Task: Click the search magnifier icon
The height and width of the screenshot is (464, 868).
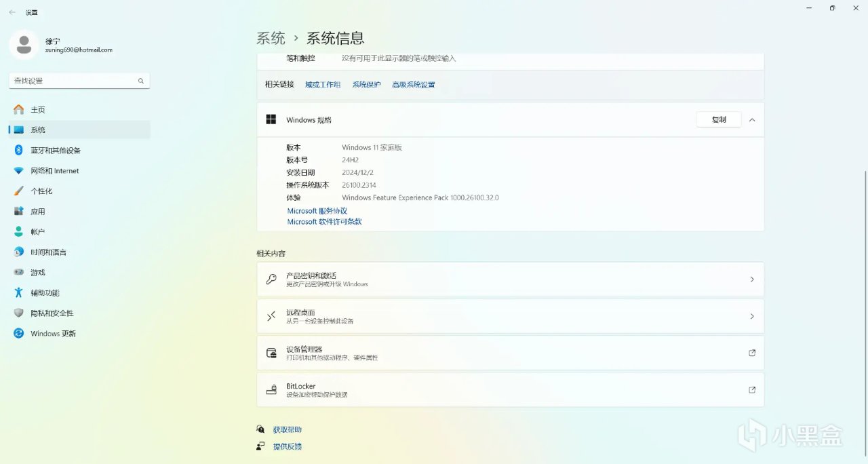Action: click(141, 81)
